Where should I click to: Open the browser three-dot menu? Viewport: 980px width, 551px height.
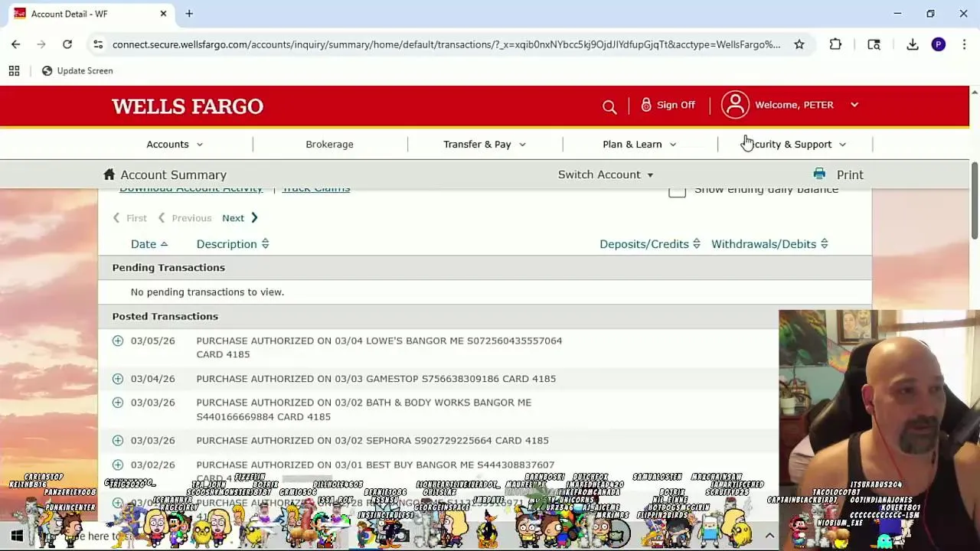[x=964, y=44]
